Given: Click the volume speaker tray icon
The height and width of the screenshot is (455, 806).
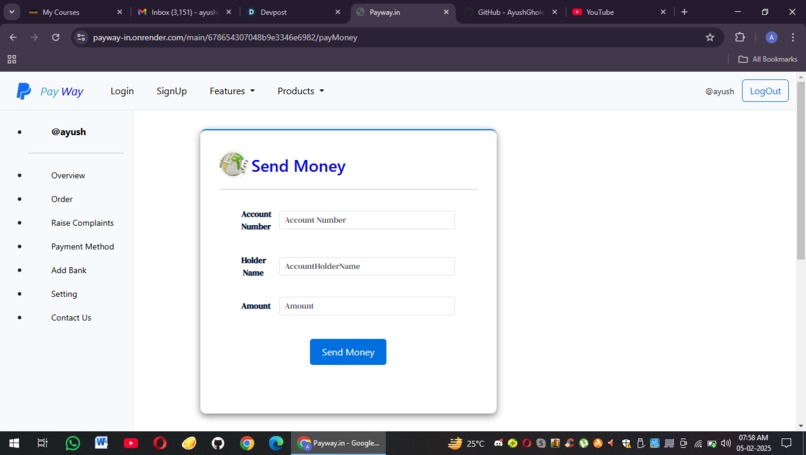Looking at the screenshot, I should (x=725, y=443).
